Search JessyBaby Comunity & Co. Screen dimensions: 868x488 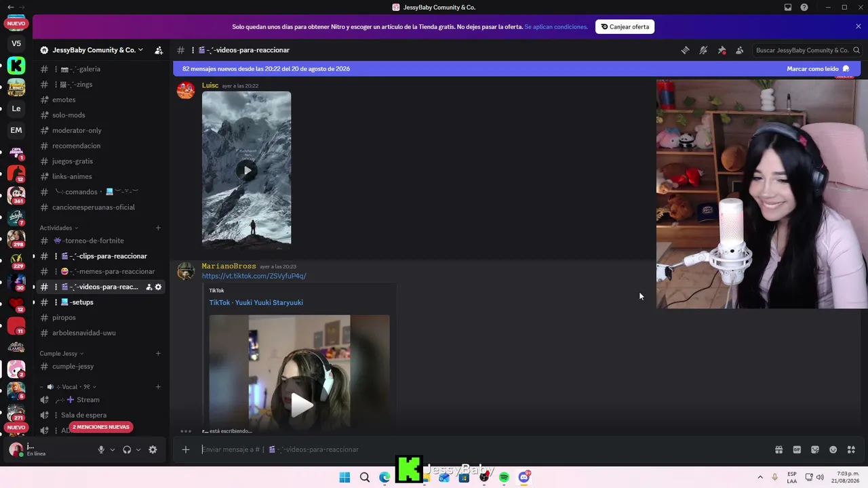[x=807, y=50]
